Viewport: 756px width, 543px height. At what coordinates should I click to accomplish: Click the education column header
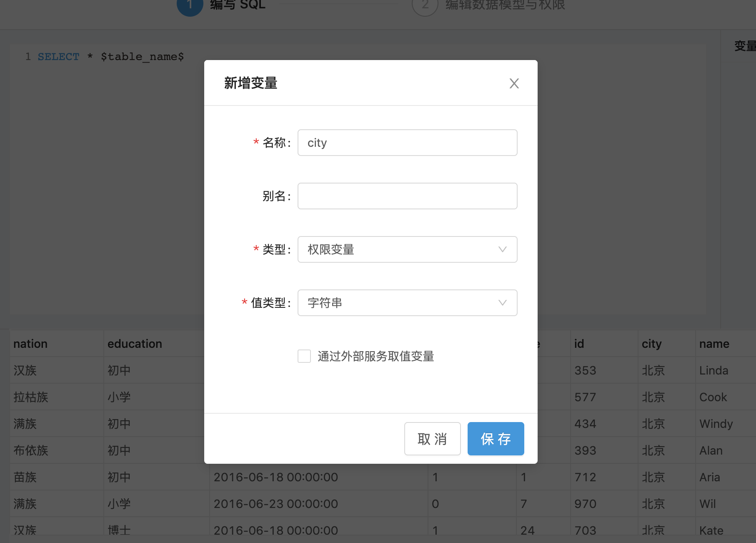135,344
